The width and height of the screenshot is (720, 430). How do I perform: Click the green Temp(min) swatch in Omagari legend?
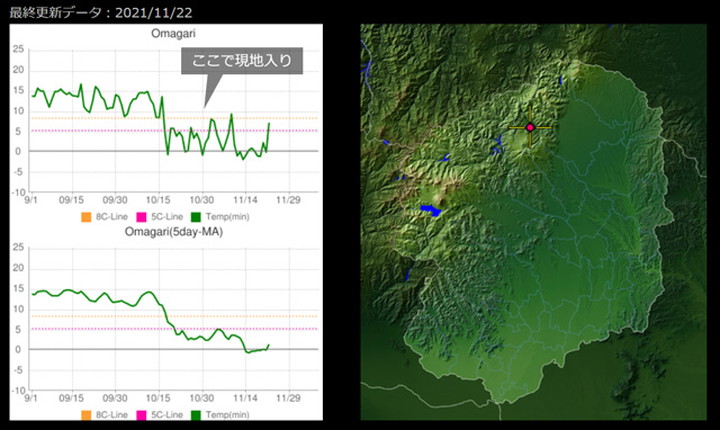pos(196,217)
